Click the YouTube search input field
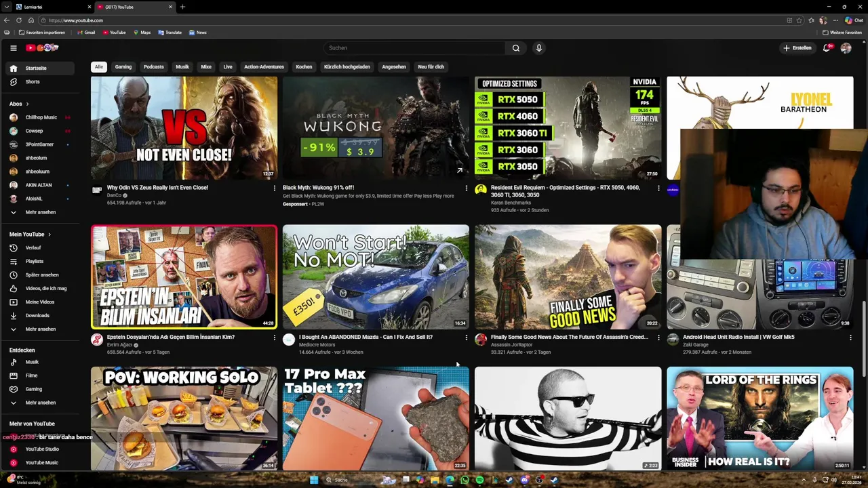Screen dimensions: 868x488 pyautogui.click(x=414, y=48)
